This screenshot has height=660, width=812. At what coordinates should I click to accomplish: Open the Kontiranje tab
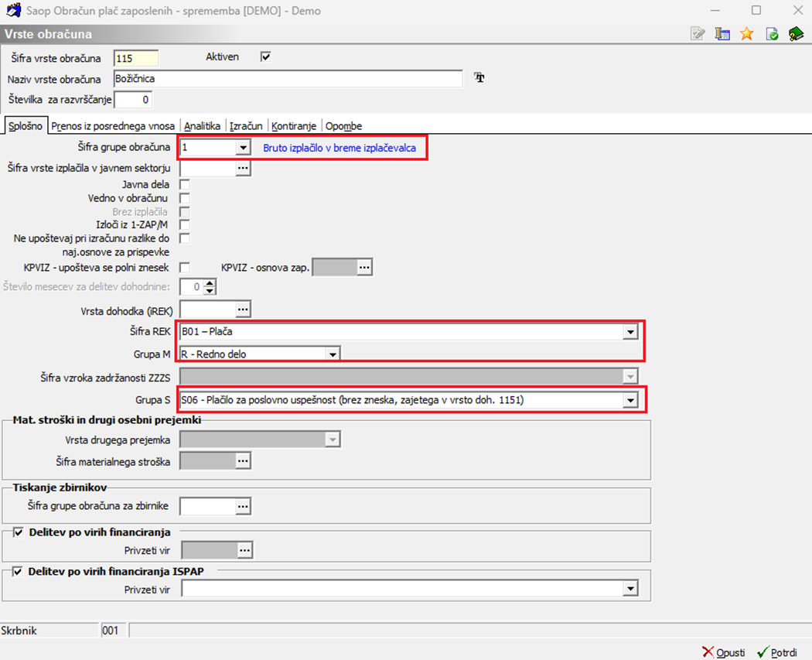[294, 126]
